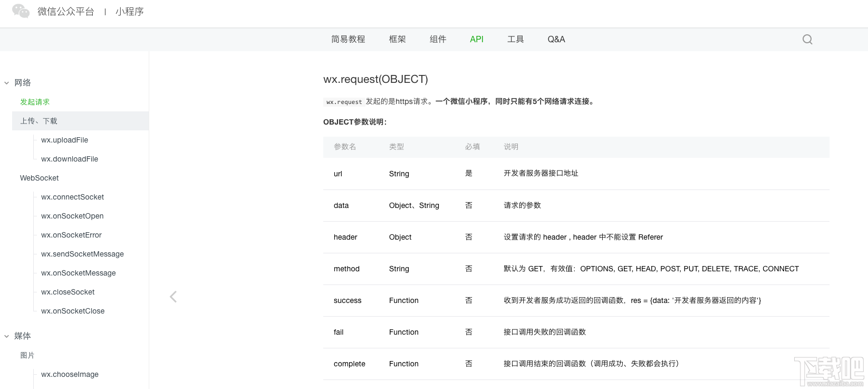Click the wx.request inline code text
This screenshot has height=389, width=868.
tap(344, 102)
